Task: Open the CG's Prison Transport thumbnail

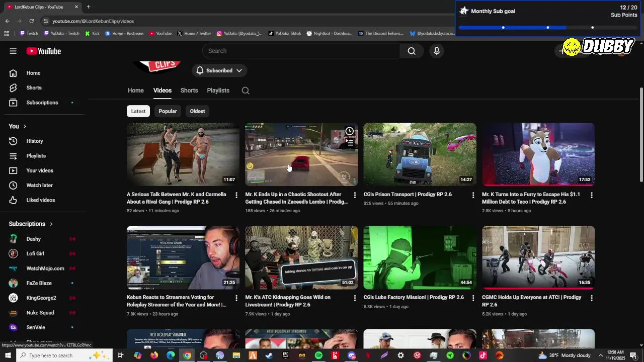Action: (x=420, y=154)
